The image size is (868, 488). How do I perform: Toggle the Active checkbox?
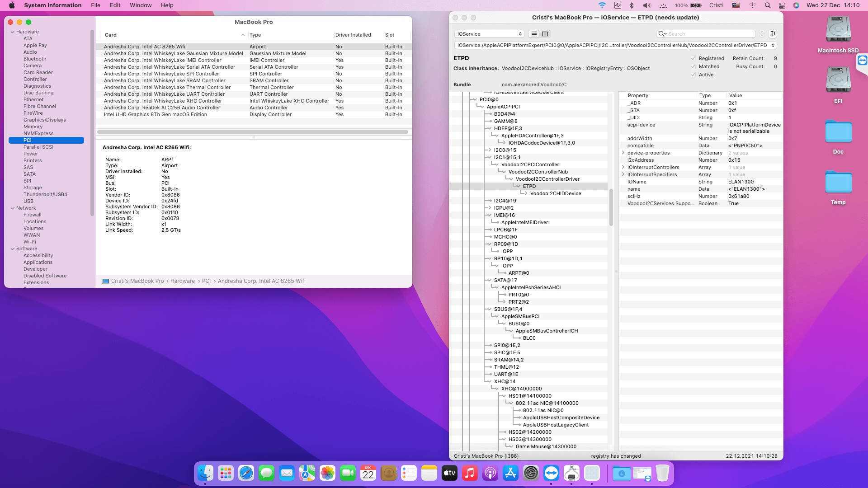[693, 75]
